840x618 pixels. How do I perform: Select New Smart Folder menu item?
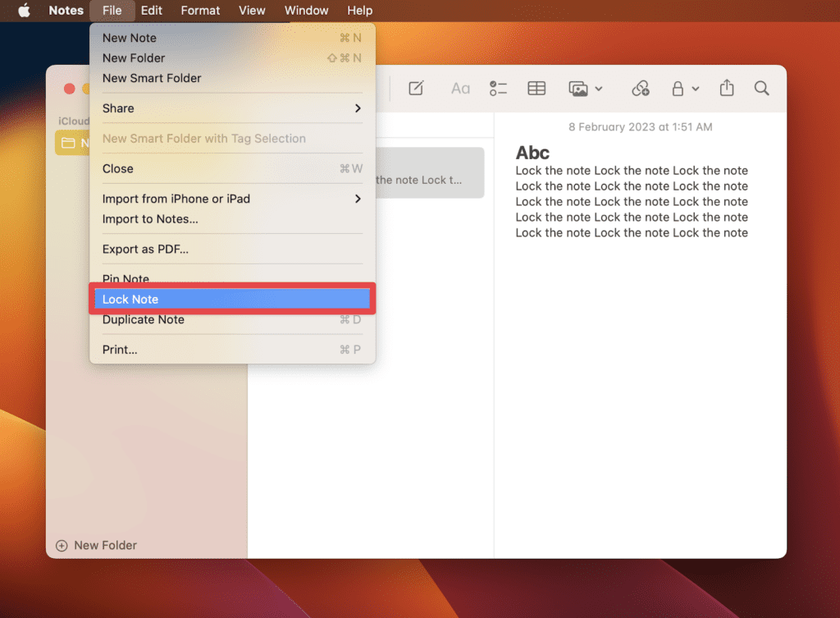[232, 78]
